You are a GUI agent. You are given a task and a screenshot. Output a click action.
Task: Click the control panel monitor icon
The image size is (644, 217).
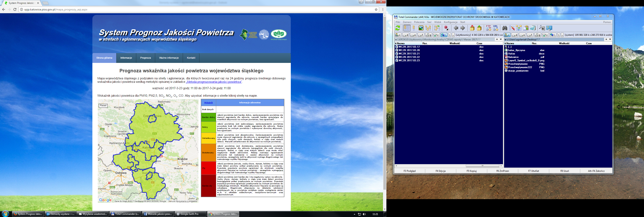(x=549, y=28)
